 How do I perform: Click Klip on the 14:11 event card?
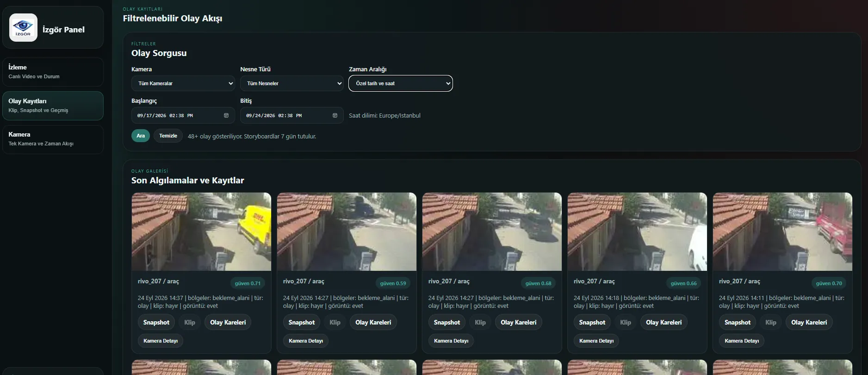pyautogui.click(x=771, y=322)
